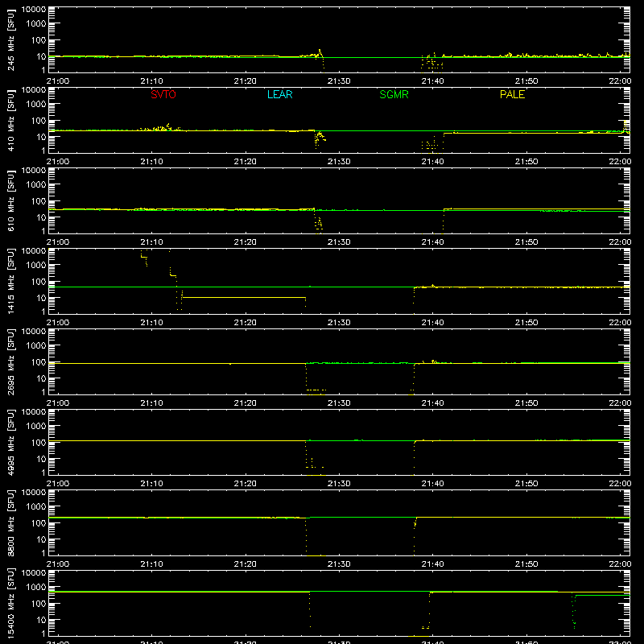Click the 1000 tick of the 4995 MHz axis

point(36,427)
